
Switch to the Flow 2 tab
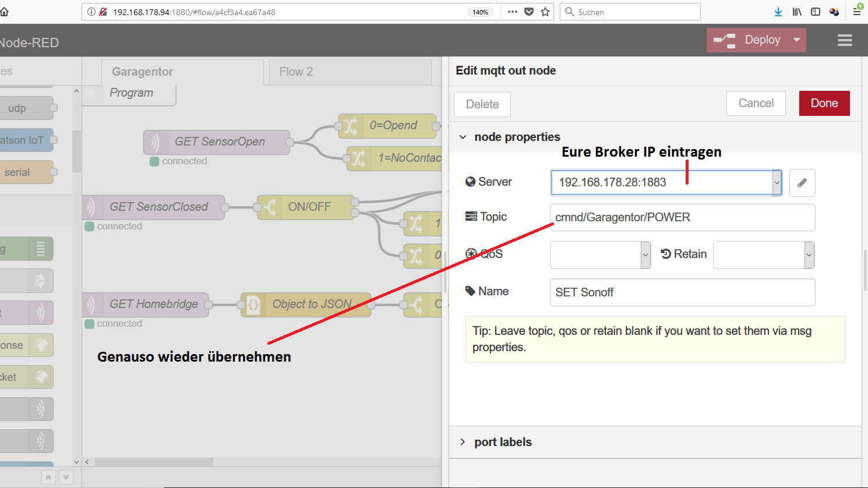pos(296,72)
